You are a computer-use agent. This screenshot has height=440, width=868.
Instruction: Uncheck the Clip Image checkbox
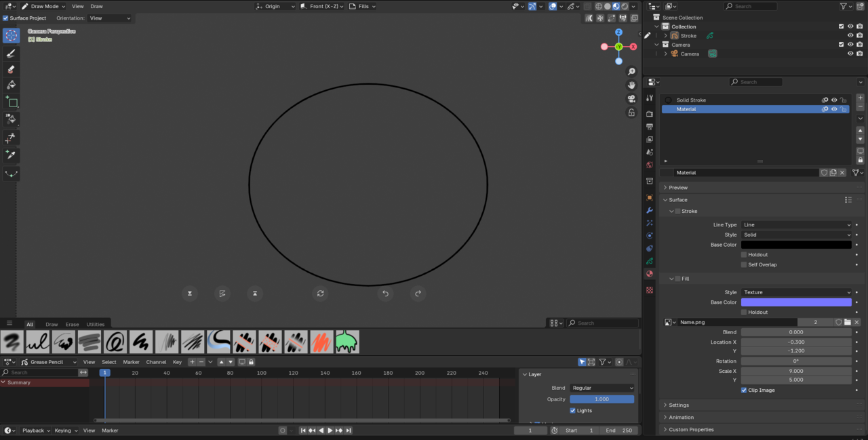point(744,391)
